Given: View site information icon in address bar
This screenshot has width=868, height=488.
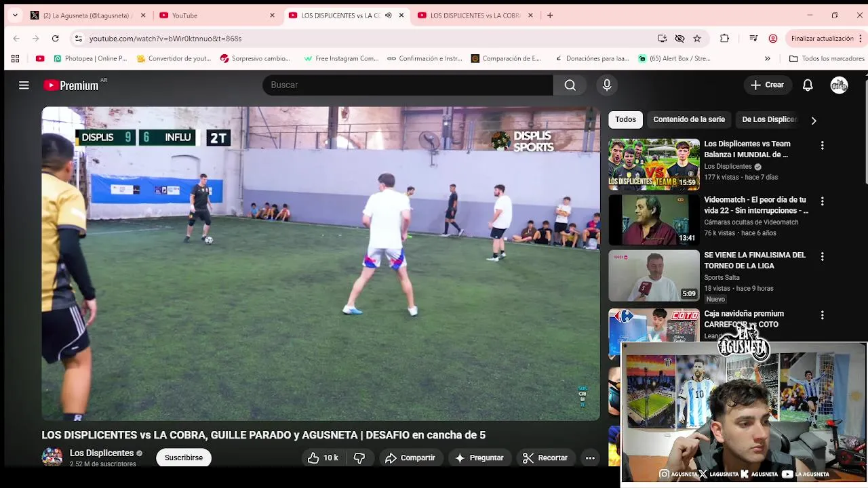Looking at the screenshot, I should tap(78, 39).
